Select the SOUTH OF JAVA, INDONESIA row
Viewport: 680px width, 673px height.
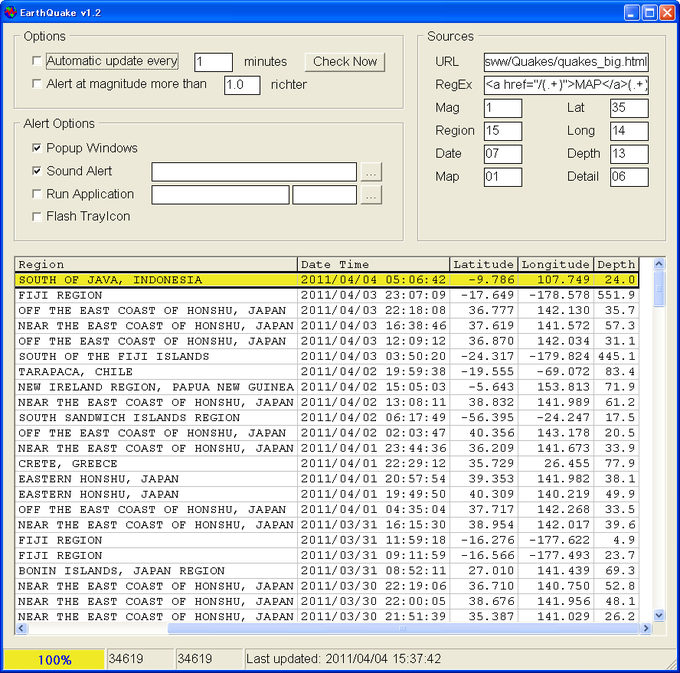click(x=327, y=280)
